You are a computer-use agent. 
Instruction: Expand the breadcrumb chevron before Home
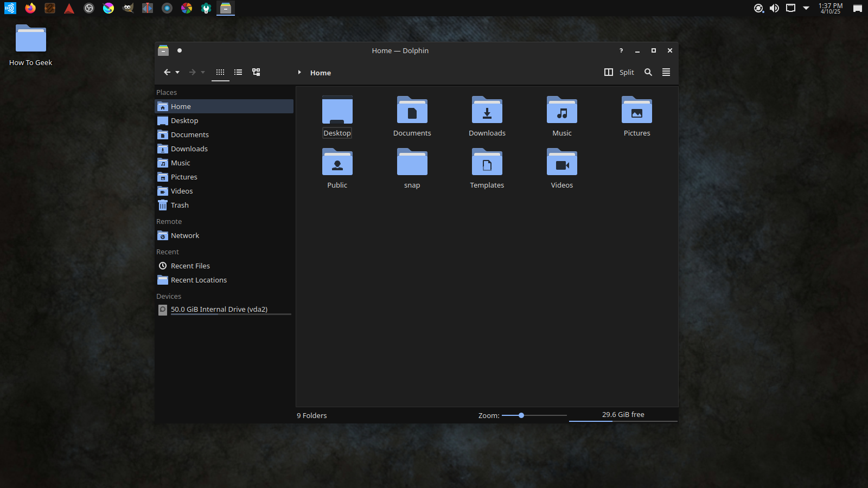coord(299,72)
